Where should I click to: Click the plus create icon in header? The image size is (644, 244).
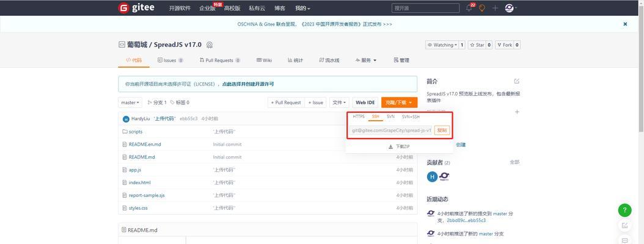495,8
